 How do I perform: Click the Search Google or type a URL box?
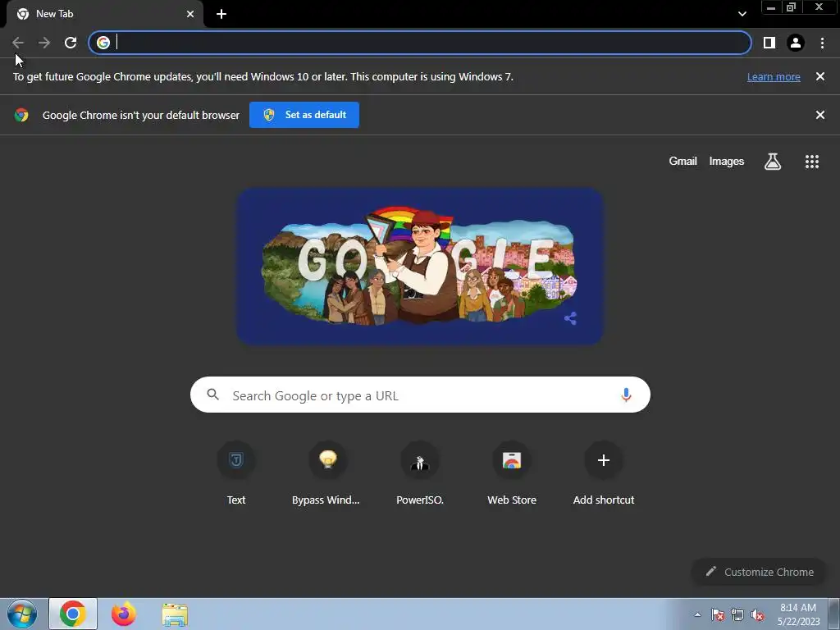click(x=420, y=395)
